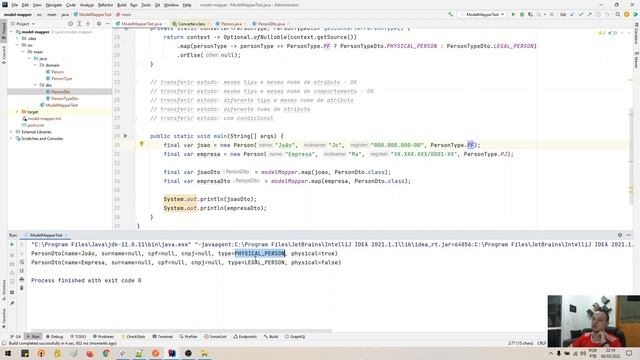The image size is (640, 360).
Task: Select PersonType in the project tree
Action: point(62,78)
